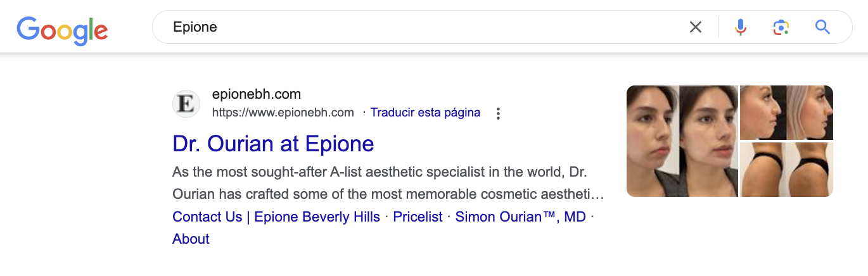Open the "Dr. Ourian at Epione" result title

(x=273, y=144)
